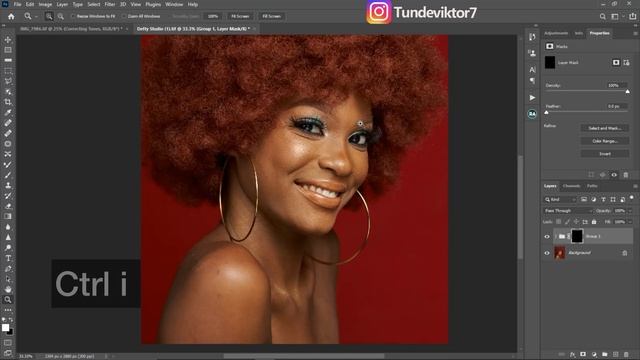Screen dimensions: 640x360
Task: Click the Color Range button
Action: [605, 141]
